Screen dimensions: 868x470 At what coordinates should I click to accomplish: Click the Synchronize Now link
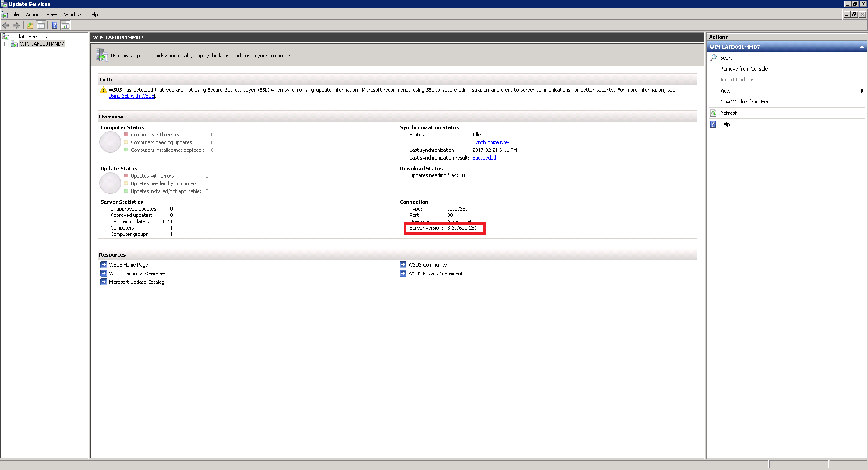(491, 142)
